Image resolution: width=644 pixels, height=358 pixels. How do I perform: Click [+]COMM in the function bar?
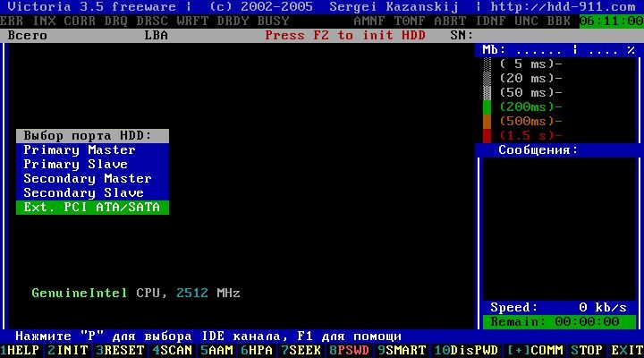535,351
